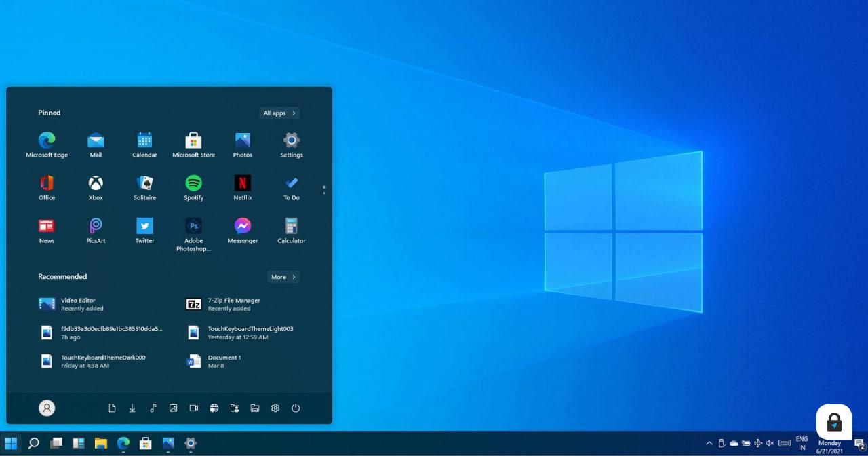Open the touch keyboard tray icon

pos(785,443)
